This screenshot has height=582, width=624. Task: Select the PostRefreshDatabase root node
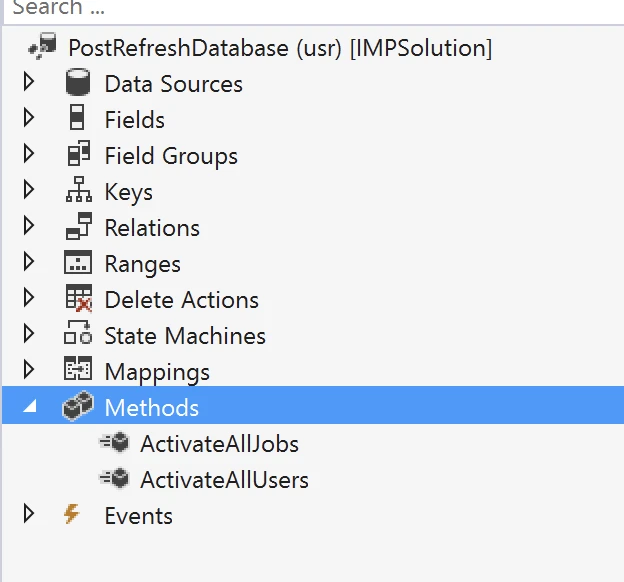click(x=280, y=48)
